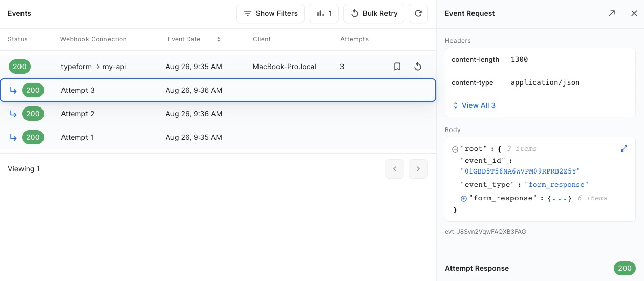
Task: Click the refresh events icon button
Action: (418, 14)
